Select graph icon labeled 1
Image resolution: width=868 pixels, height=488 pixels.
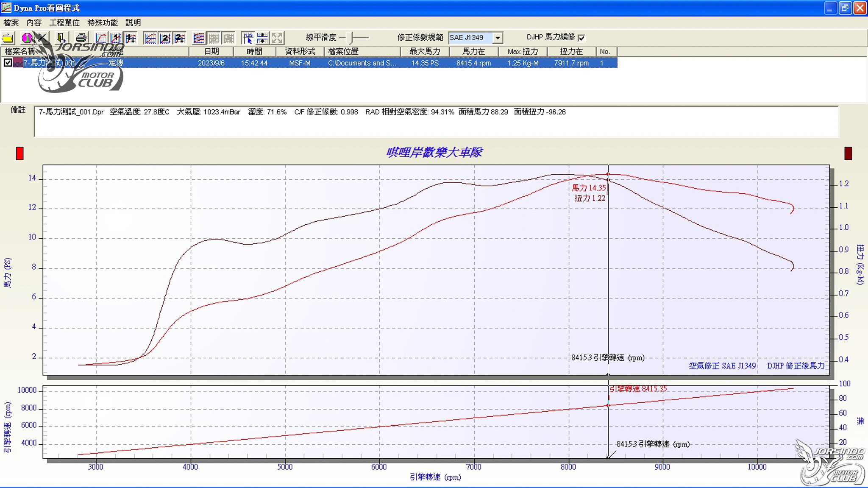coord(116,38)
